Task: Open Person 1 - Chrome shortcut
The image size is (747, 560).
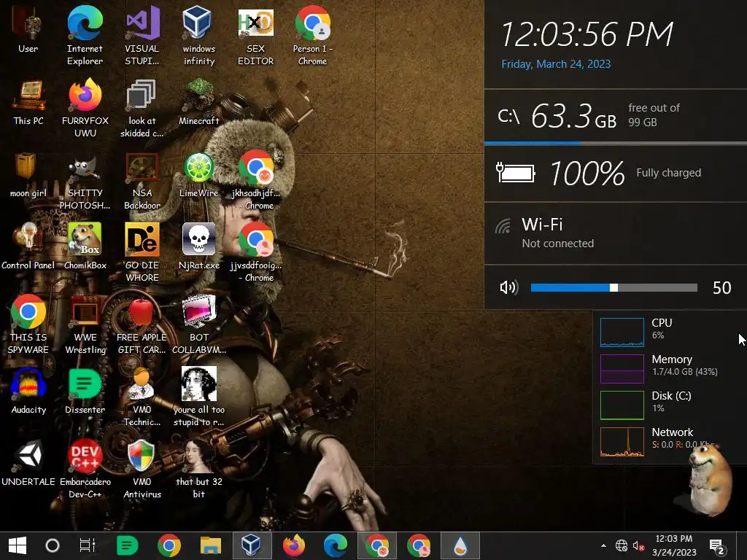Action: click(x=312, y=36)
